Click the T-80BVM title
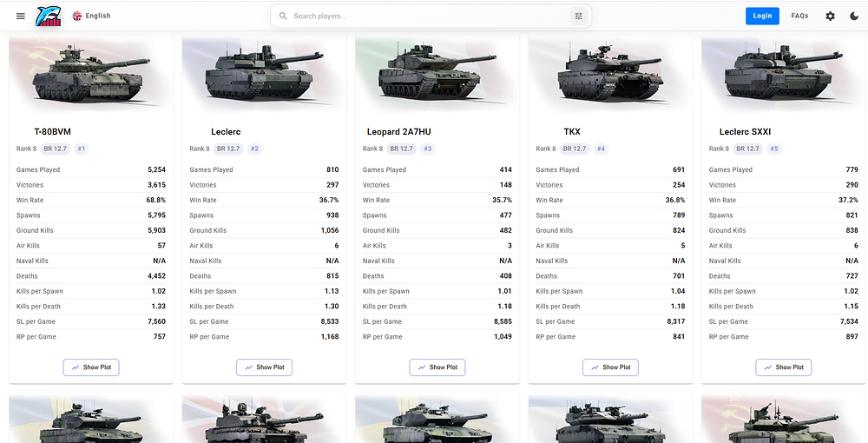868x443 pixels. pyautogui.click(x=53, y=132)
